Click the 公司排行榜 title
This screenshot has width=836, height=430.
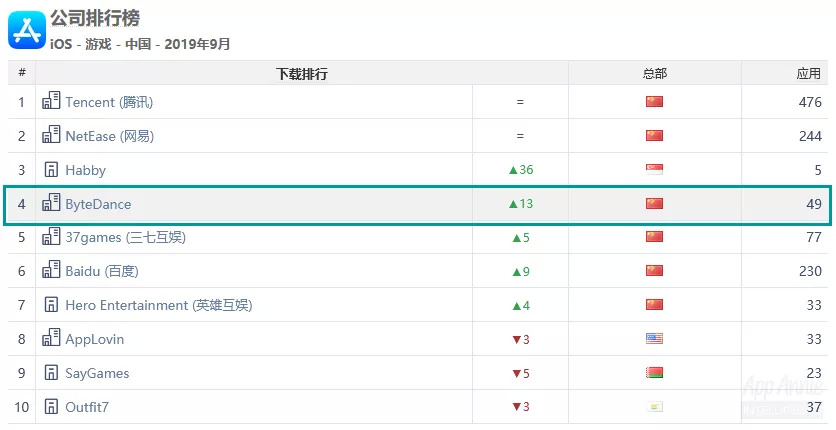tap(95, 18)
